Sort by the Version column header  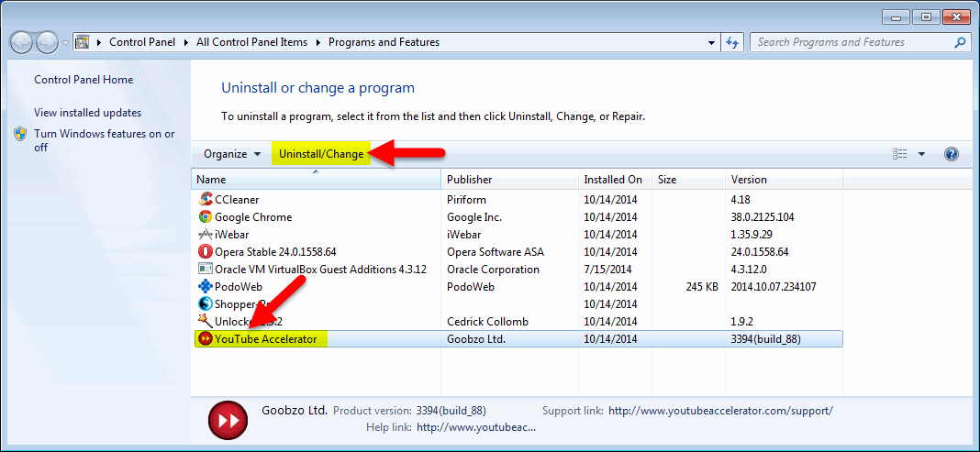(785, 179)
